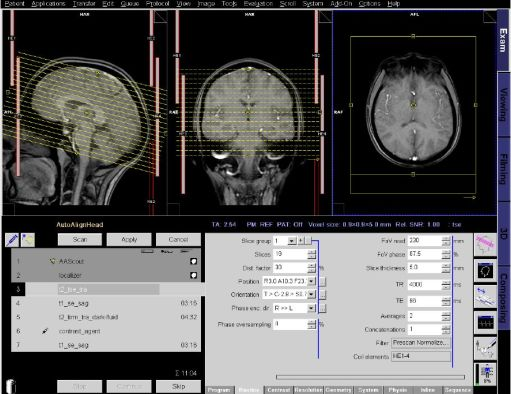Open the Orientation dropdown arrow
Image resolution: width=511 pixels, height=394 pixels.
[311, 294]
